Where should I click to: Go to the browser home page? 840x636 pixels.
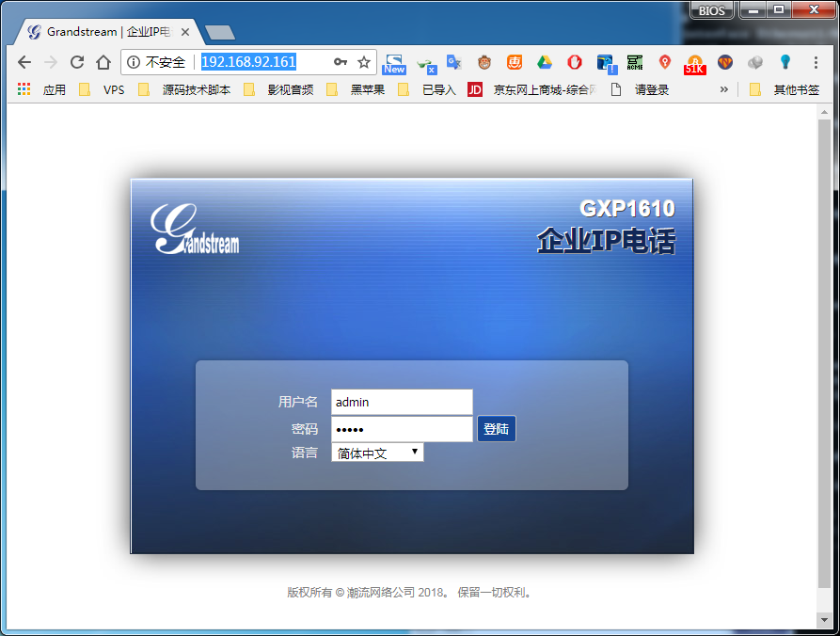click(x=103, y=62)
